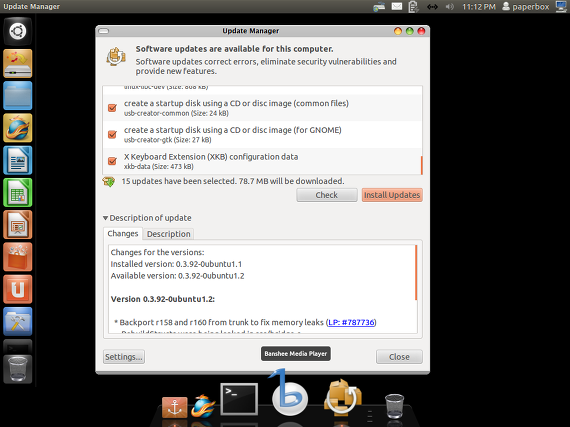Viewport: 570px width, 427px height.
Task: Click the '15 updates have been selected' status text
Action: pos(233,181)
